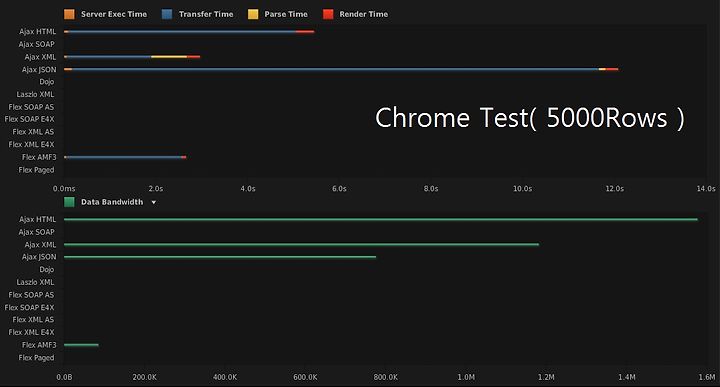Viewport: 720px width, 387px height.
Task: Click Laszlo XML label in the Data Bandwidth chart
Action: tap(35, 282)
